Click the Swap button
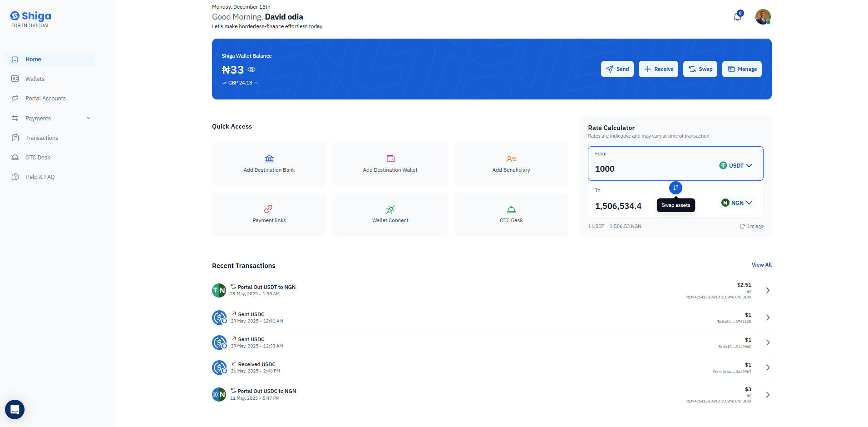This screenshot has height=427, width=868. pyautogui.click(x=700, y=69)
